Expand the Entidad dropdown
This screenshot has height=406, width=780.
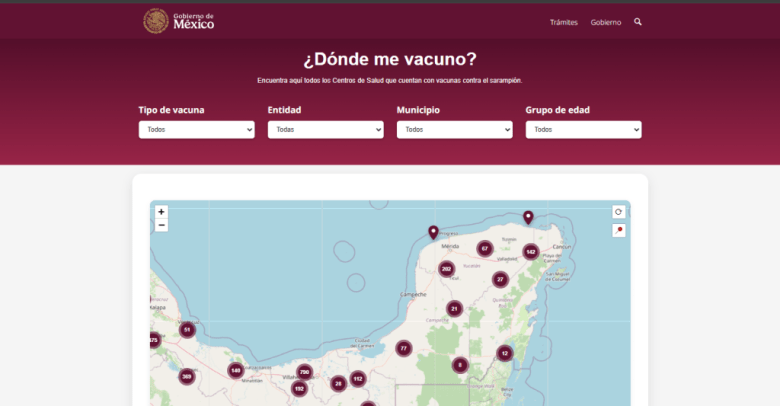(325, 130)
